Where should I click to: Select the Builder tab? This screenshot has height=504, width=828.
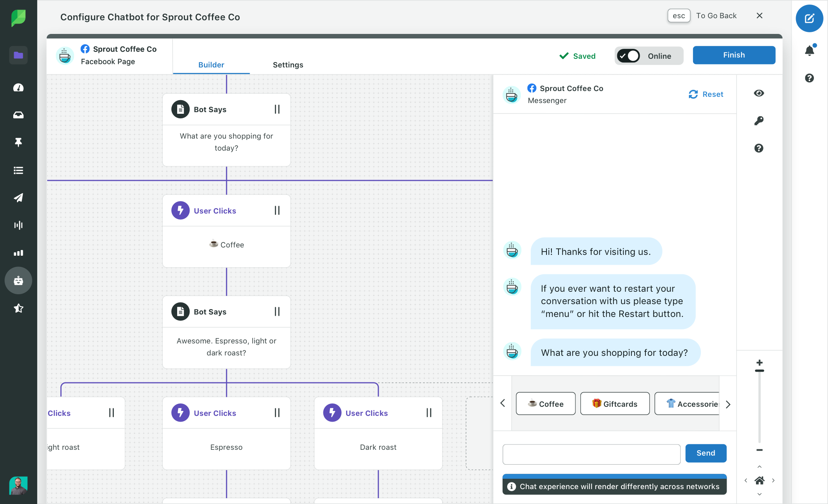click(211, 65)
